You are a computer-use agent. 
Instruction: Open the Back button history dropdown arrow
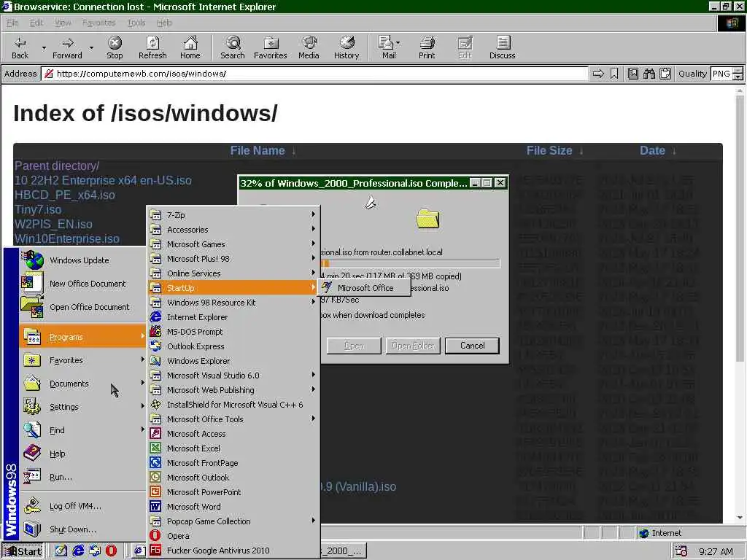click(x=44, y=47)
